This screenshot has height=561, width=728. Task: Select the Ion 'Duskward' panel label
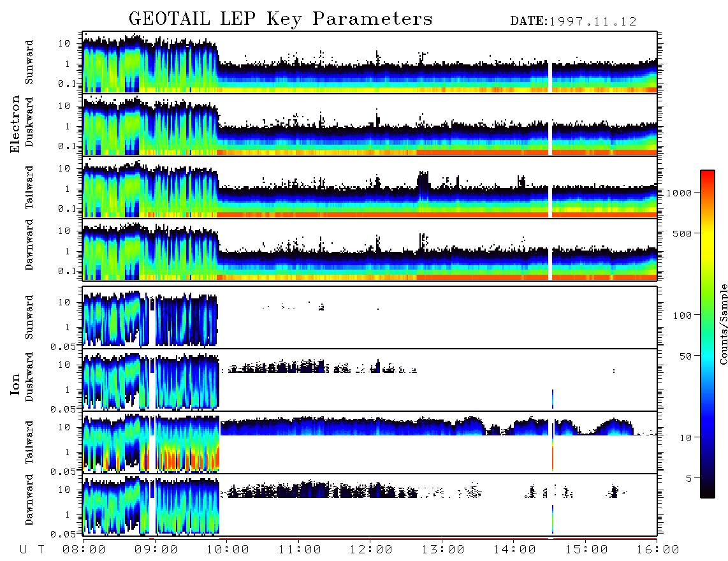(29, 377)
